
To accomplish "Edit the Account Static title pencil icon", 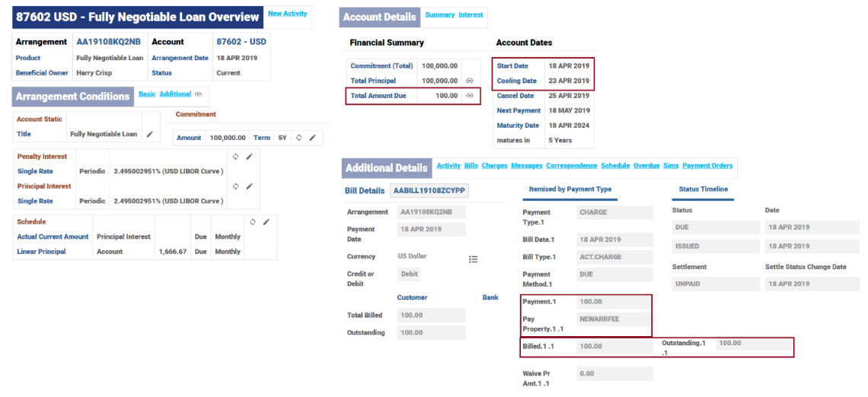I will [x=150, y=135].
